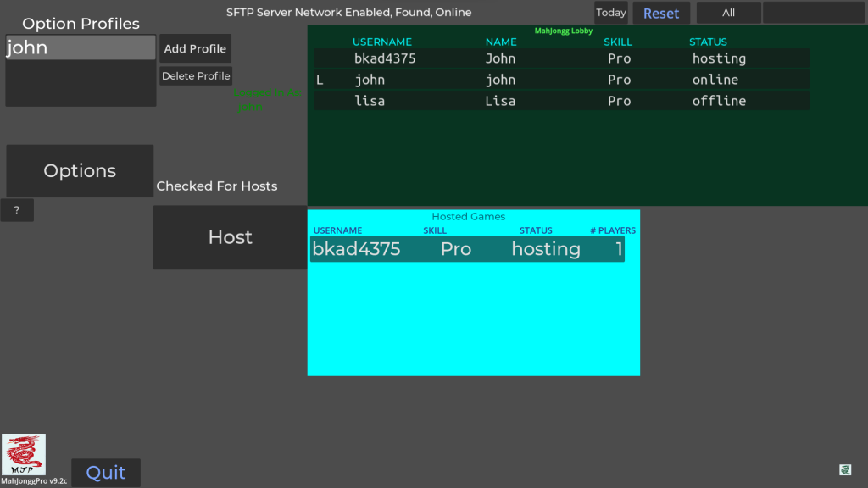Select the john option profile
The height and width of the screenshot is (488, 868).
[x=81, y=48]
